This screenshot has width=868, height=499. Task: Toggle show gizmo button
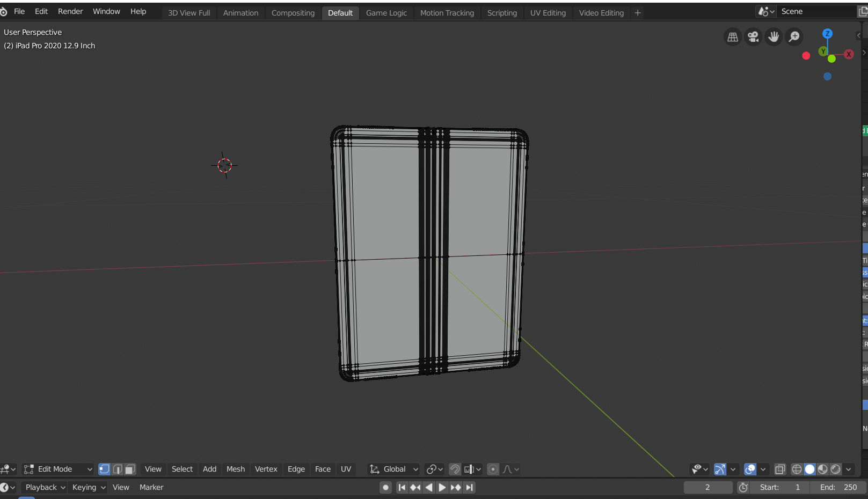[720, 469]
